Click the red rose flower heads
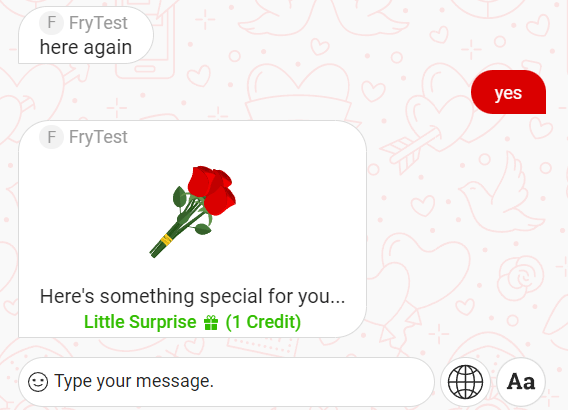 (x=212, y=190)
